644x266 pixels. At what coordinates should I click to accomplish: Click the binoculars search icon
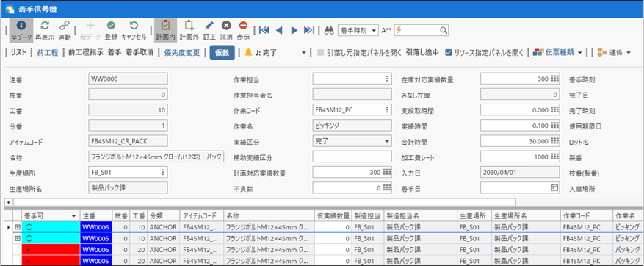point(329,30)
